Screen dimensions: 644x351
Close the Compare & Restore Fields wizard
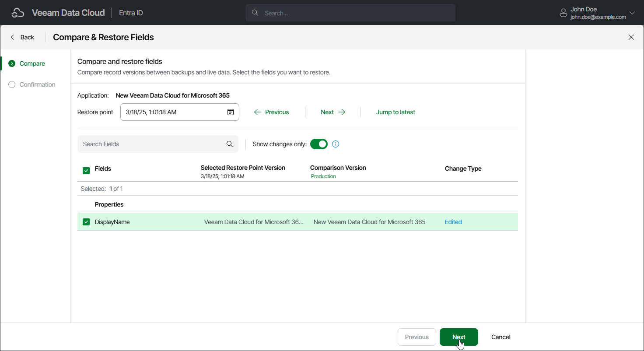coord(631,37)
